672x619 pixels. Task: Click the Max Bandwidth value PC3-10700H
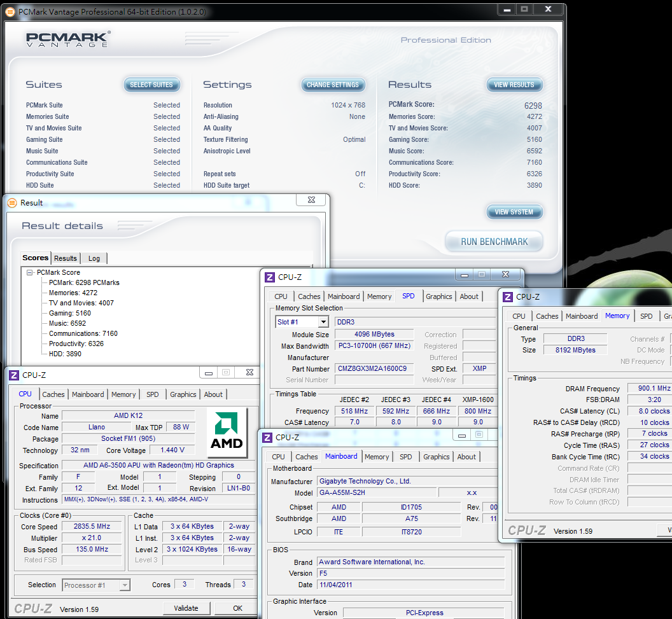pos(374,345)
